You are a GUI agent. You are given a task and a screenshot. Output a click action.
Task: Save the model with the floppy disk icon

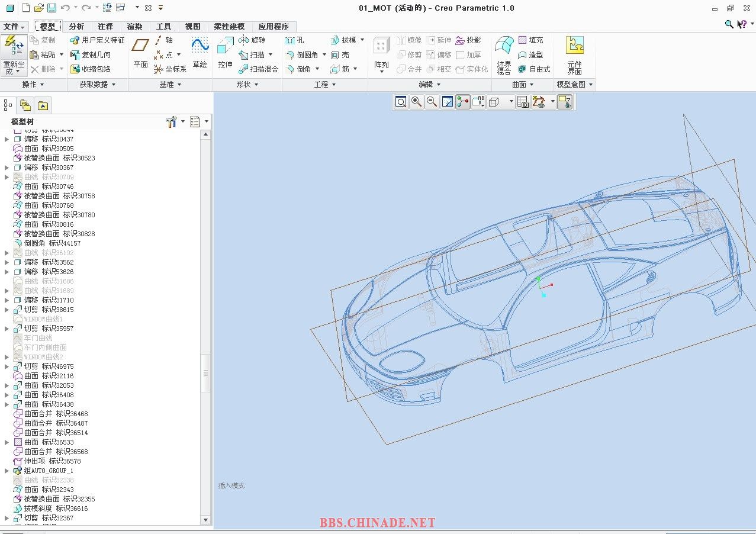pos(52,8)
